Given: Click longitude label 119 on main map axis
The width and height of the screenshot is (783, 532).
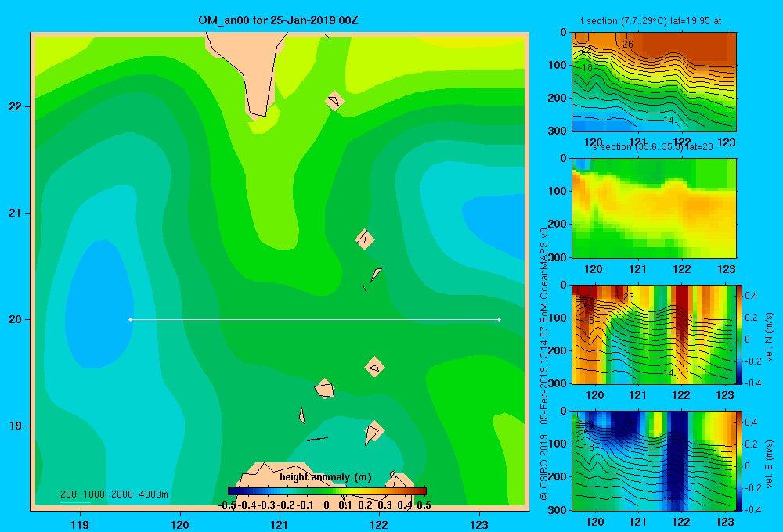Looking at the screenshot, I should [x=81, y=524].
